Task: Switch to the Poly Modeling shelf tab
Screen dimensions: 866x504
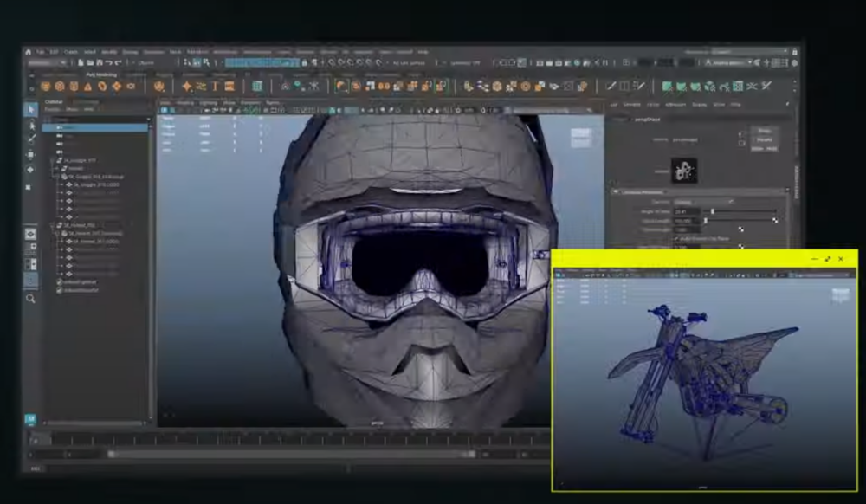Action: tap(102, 75)
